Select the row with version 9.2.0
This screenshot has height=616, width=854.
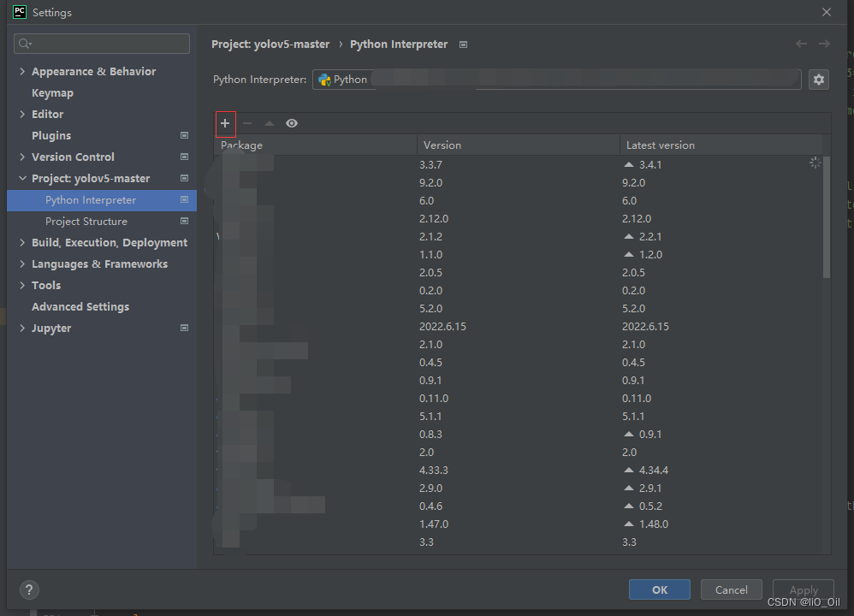coord(518,182)
